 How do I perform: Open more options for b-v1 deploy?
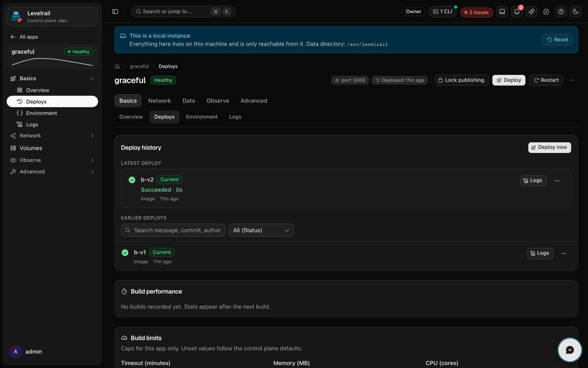[564, 254]
